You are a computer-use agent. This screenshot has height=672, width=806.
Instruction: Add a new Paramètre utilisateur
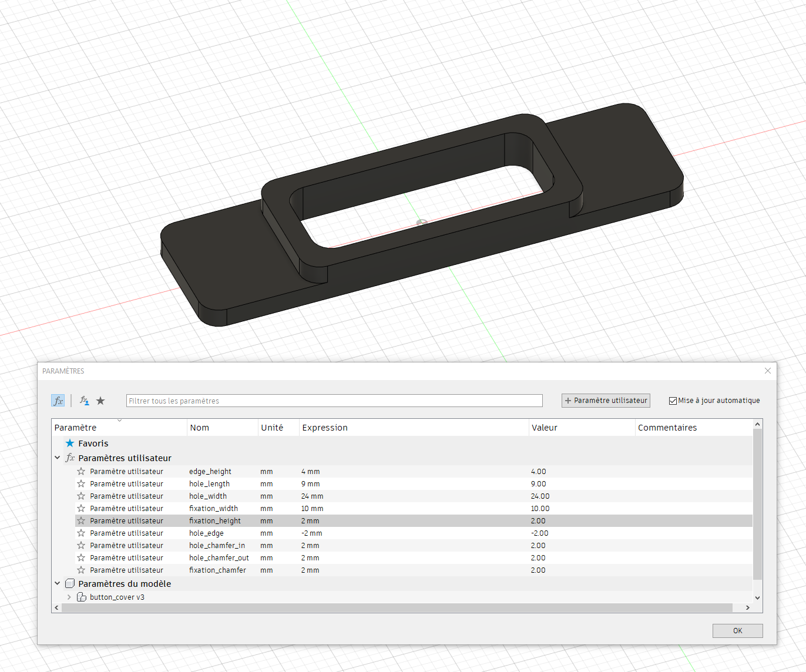(x=605, y=400)
